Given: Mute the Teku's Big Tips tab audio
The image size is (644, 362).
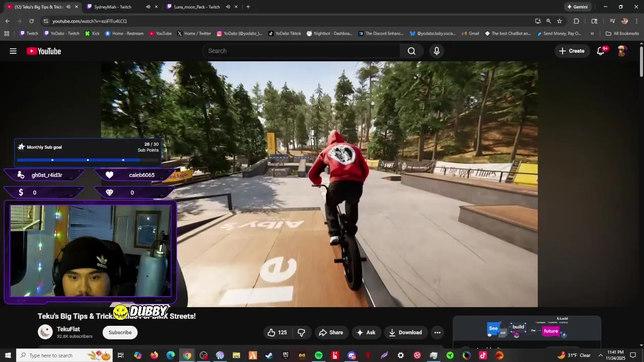Looking at the screenshot, I should tap(68, 7).
